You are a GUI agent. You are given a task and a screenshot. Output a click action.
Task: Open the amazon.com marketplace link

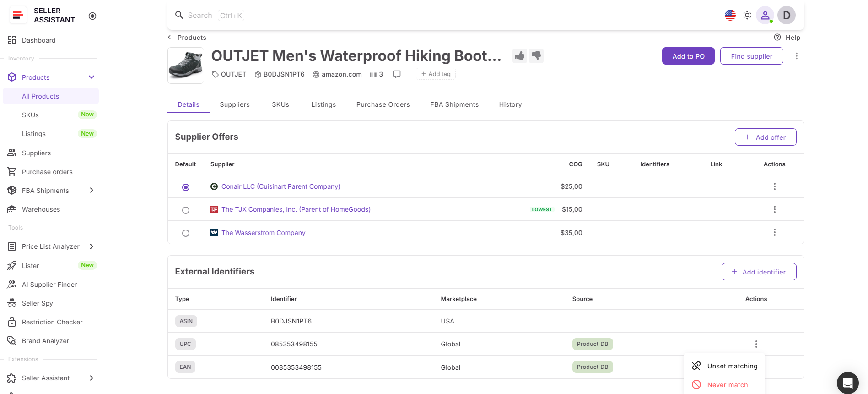pyautogui.click(x=337, y=74)
